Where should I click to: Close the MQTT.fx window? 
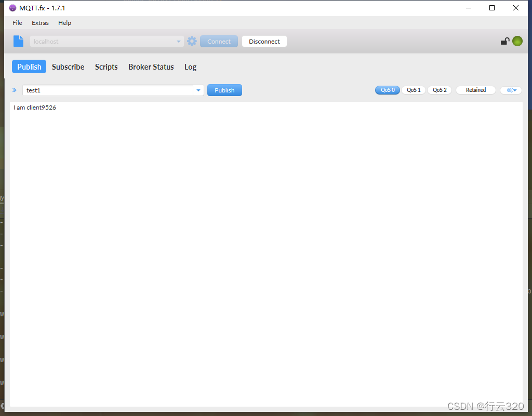click(x=516, y=8)
